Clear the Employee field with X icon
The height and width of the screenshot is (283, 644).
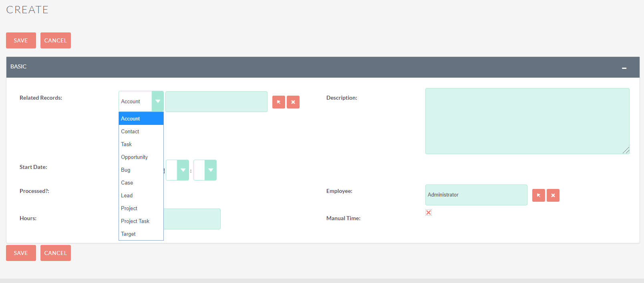click(553, 195)
